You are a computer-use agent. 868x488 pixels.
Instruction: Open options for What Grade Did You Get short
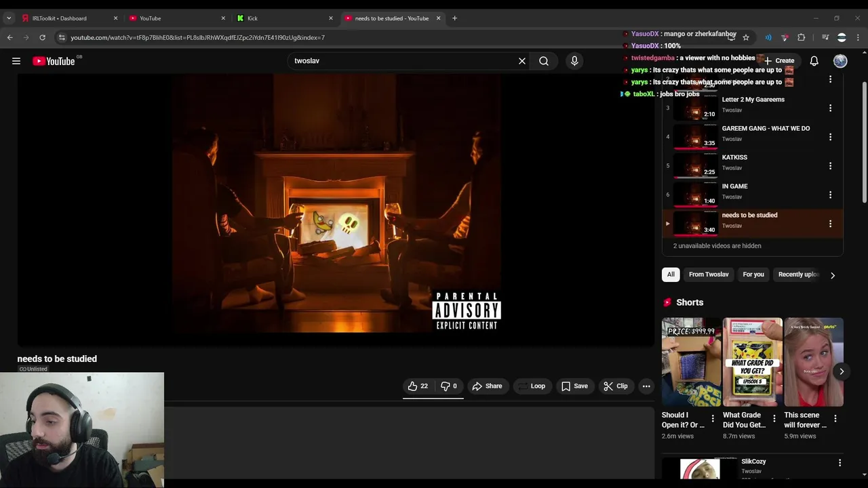[x=774, y=419]
